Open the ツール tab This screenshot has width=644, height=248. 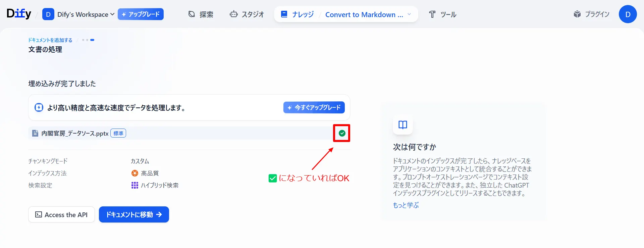click(x=442, y=14)
